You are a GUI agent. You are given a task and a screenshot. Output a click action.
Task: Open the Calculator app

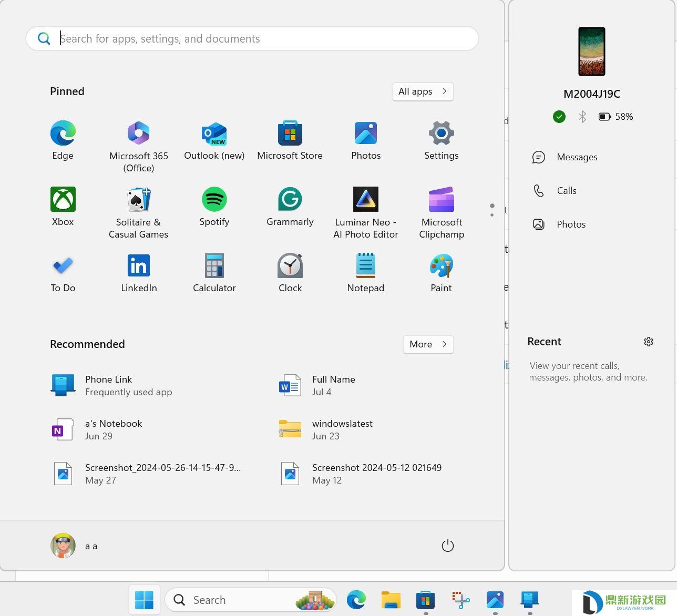(x=214, y=273)
